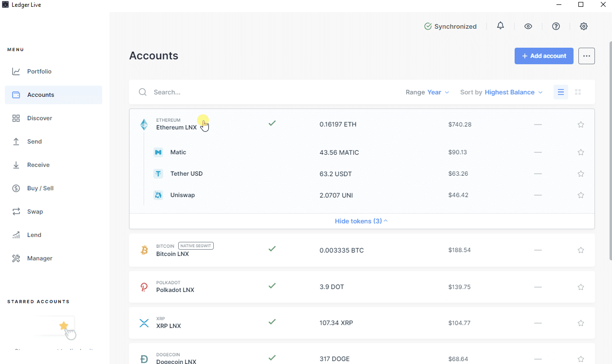Open the help question mark icon

pos(556,26)
